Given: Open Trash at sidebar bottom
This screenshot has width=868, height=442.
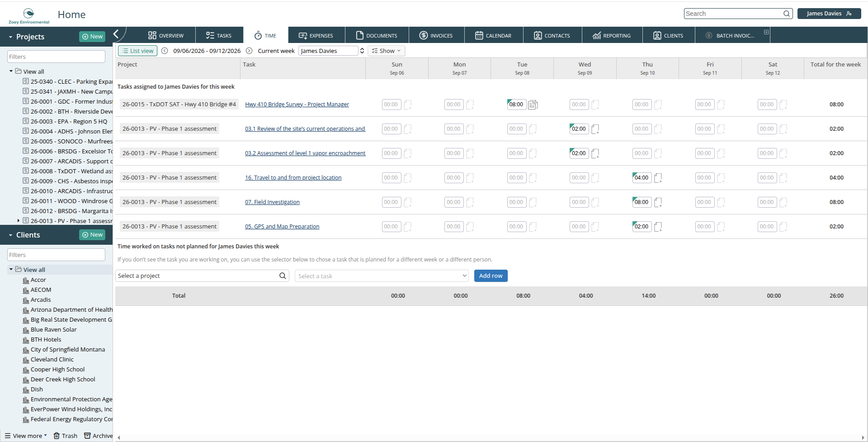Looking at the screenshot, I should tap(66, 436).
